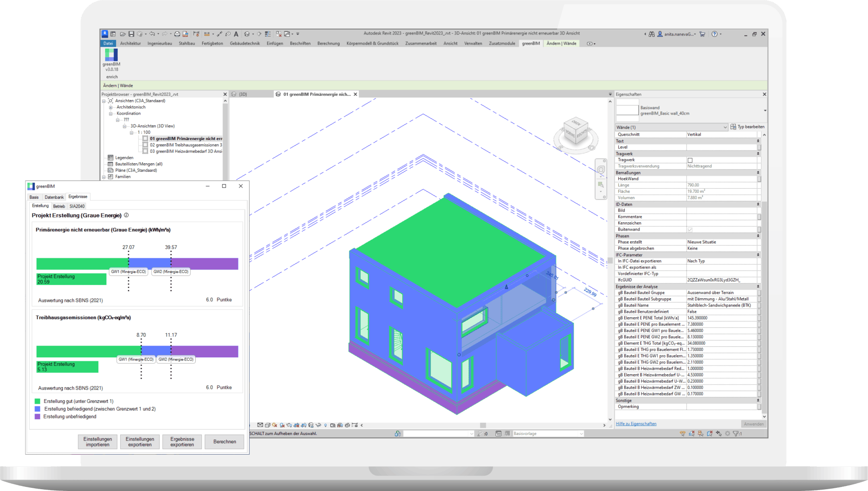The image size is (868, 491).
Task: Close the 01 greenBIM Primärenergie view tab
Action: coord(355,95)
